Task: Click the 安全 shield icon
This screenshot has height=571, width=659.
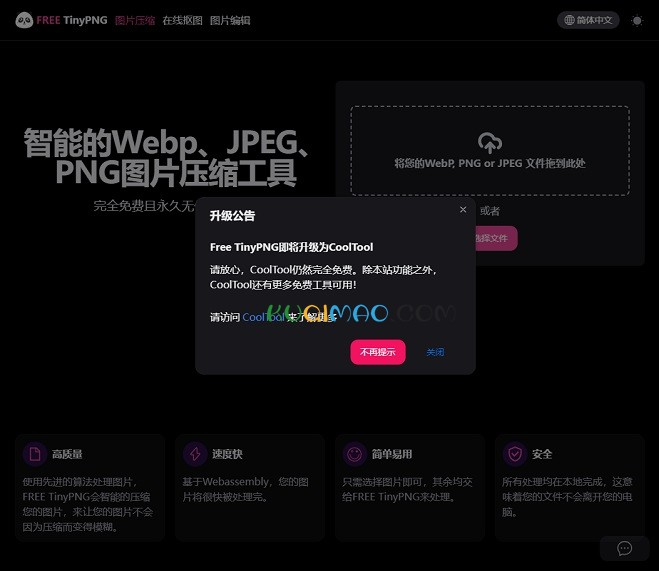Action: 515,454
